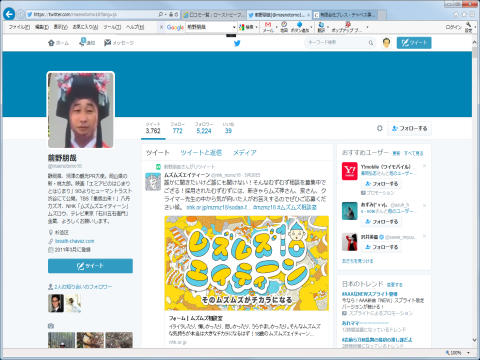Open account avatar menu in top bar
Image resolution: width=480 pixels, height=360 pixels.
(386, 43)
